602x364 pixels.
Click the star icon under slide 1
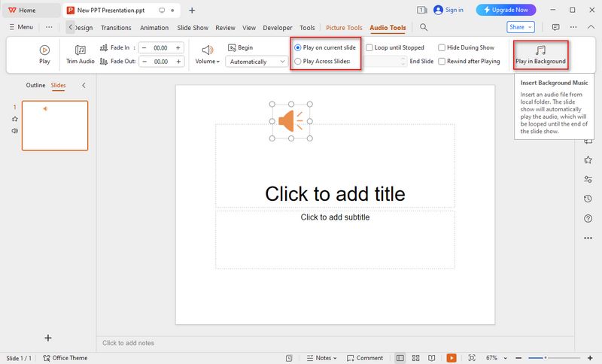tap(15, 119)
